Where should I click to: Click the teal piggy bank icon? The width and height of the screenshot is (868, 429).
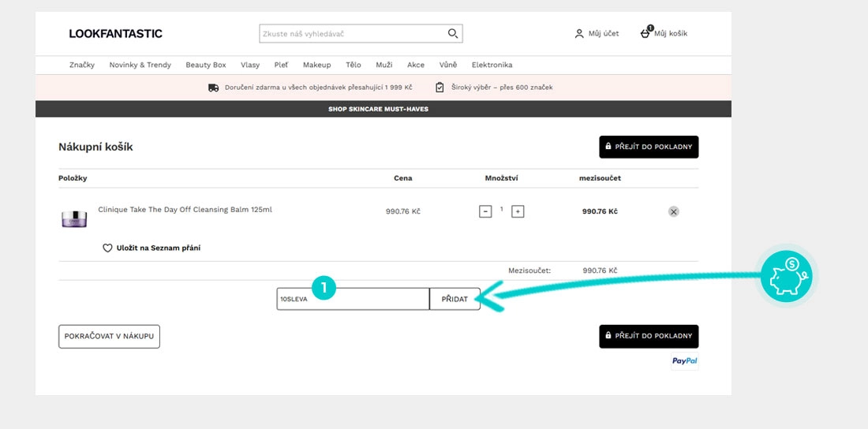[786, 277]
